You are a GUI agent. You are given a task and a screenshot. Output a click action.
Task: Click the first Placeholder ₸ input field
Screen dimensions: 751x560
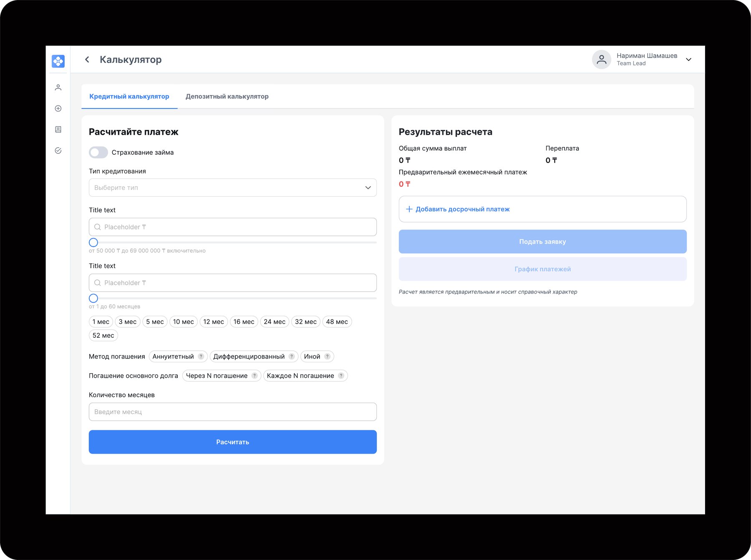[233, 227]
